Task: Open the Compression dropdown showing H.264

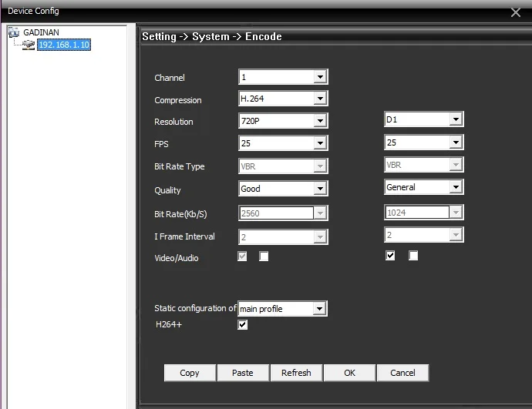Action: click(x=283, y=99)
